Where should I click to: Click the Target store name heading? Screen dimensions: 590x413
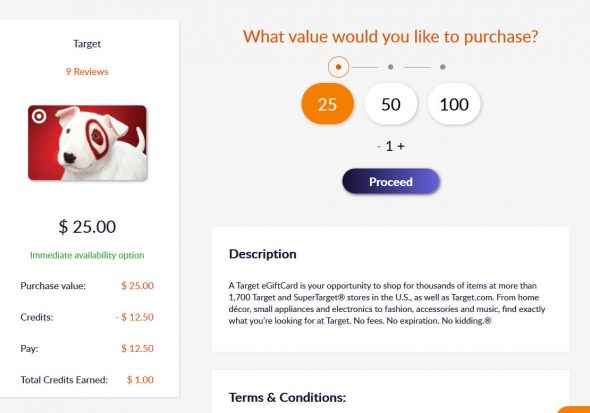[87, 44]
